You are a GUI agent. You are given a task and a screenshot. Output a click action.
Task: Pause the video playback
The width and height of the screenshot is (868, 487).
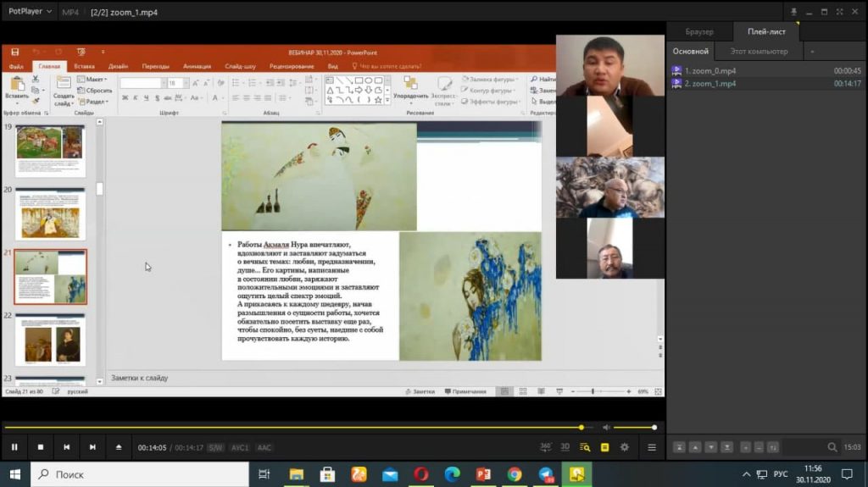click(x=14, y=447)
